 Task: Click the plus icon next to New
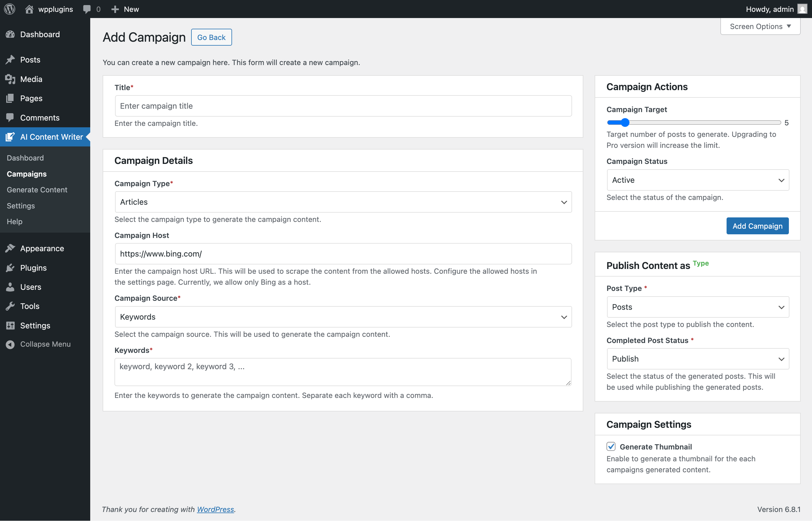coord(115,9)
